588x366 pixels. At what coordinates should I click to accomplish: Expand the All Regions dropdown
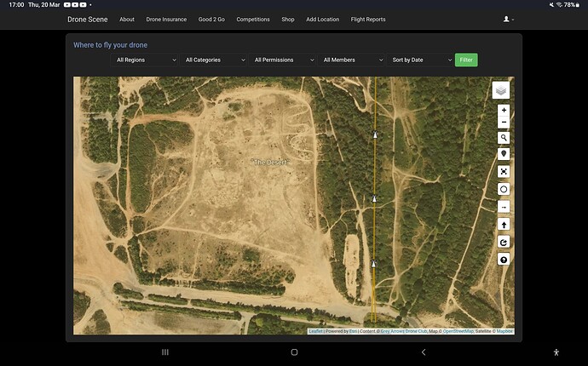[146, 60]
